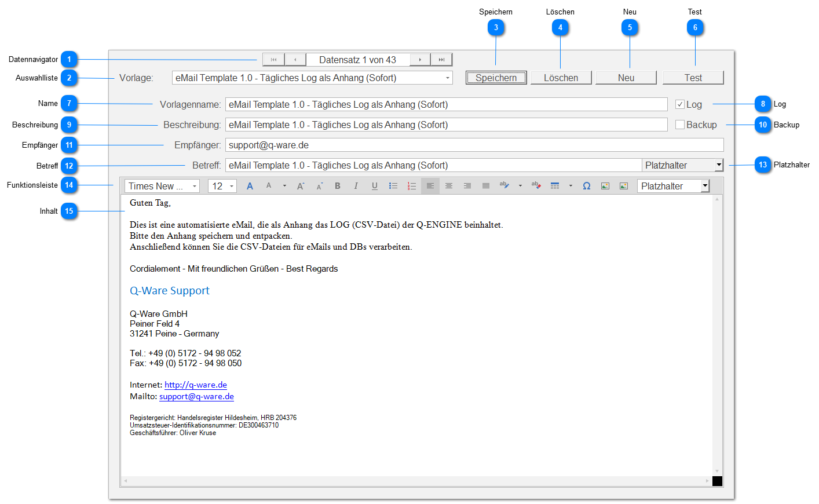Insert a table via table icon
Image resolution: width=819 pixels, height=504 pixels.
pyautogui.click(x=555, y=186)
